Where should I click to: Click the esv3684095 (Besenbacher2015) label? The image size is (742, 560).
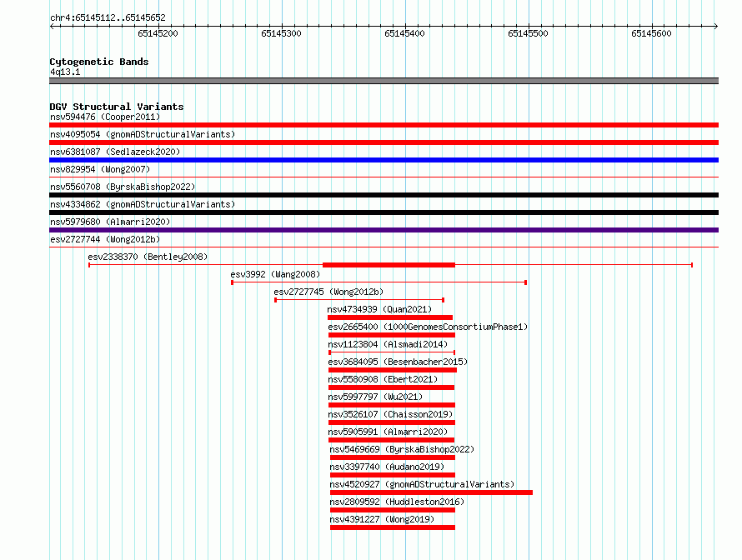coord(398,362)
